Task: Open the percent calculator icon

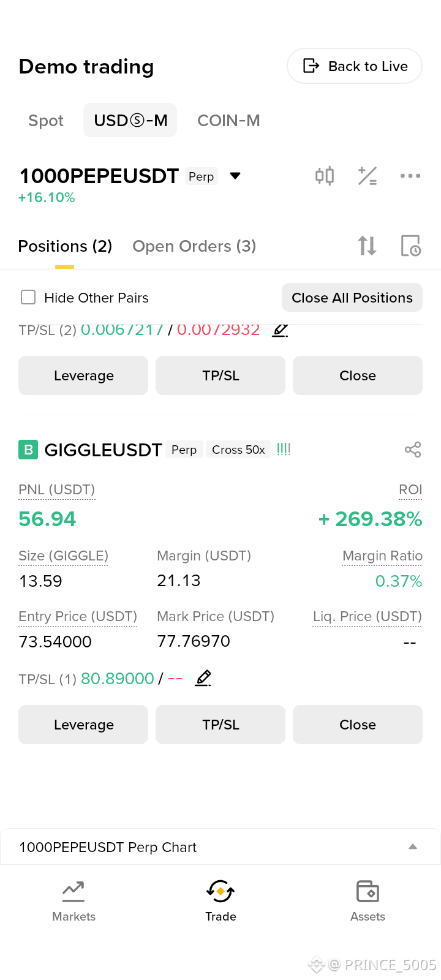Action: tap(367, 176)
